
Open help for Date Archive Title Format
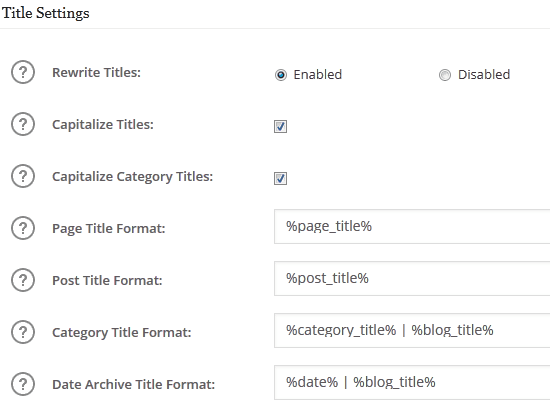click(23, 384)
